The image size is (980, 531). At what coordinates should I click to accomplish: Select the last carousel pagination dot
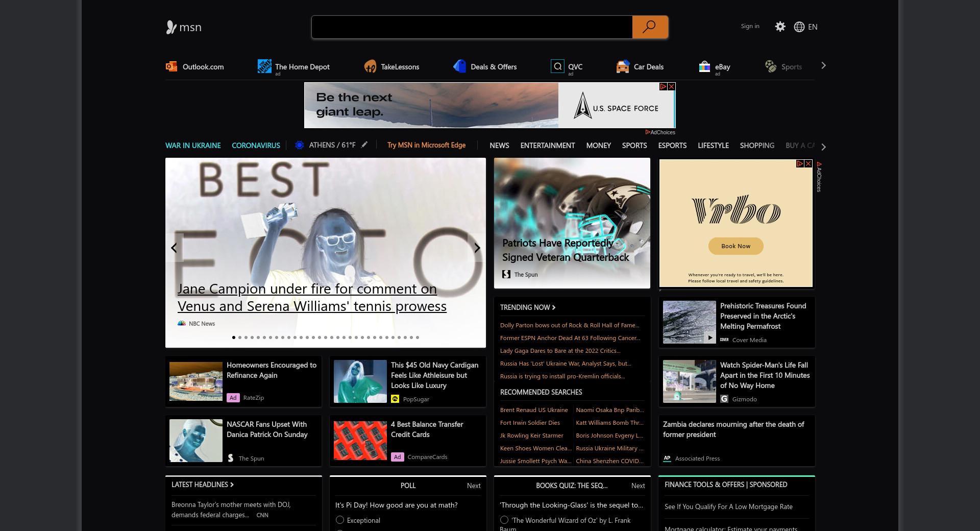pyautogui.click(x=418, y=337)
